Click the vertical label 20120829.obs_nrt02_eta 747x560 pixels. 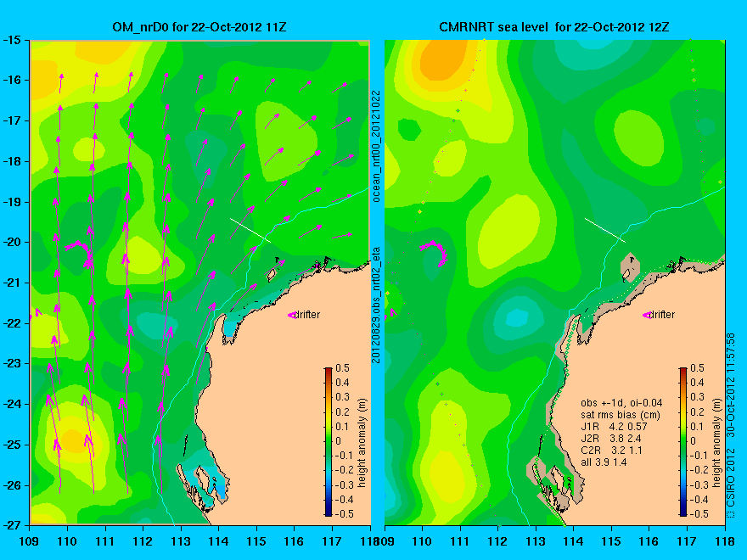(376, 305)
